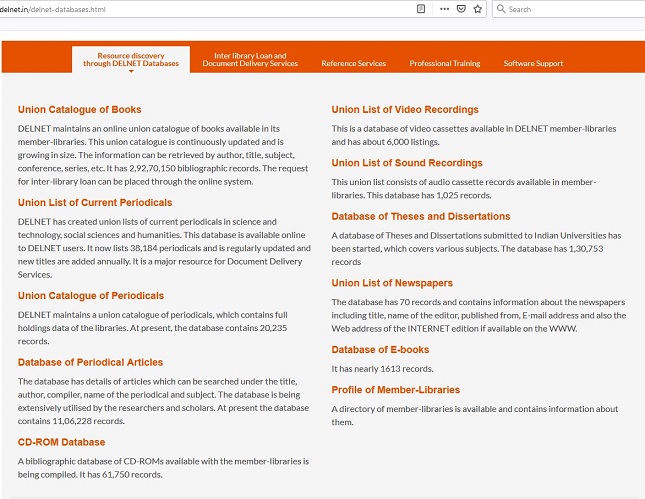Image resolution: width=645 pixels, height=499 pixels.
Task: Open Database of E-books heading
Action: tap(381, 350)
